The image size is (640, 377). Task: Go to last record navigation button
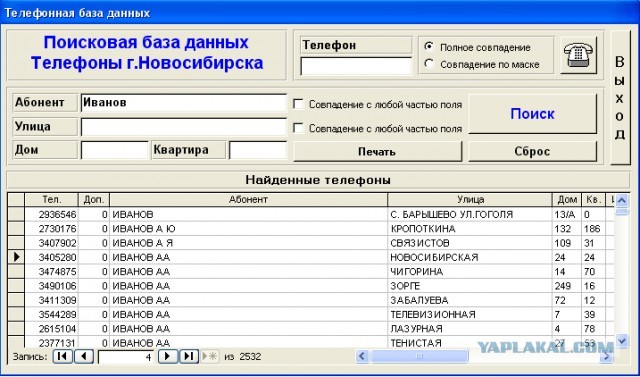[x=189, y=356]
